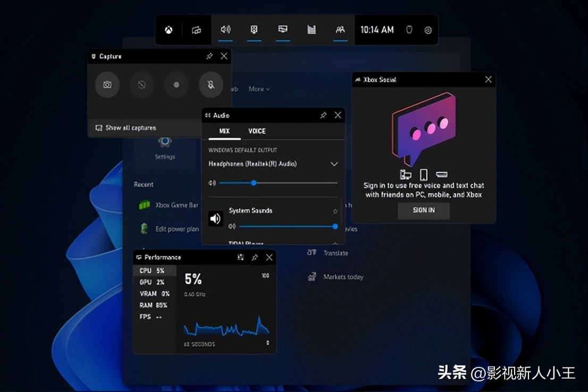Select the VRAM 0% metric

155,294
